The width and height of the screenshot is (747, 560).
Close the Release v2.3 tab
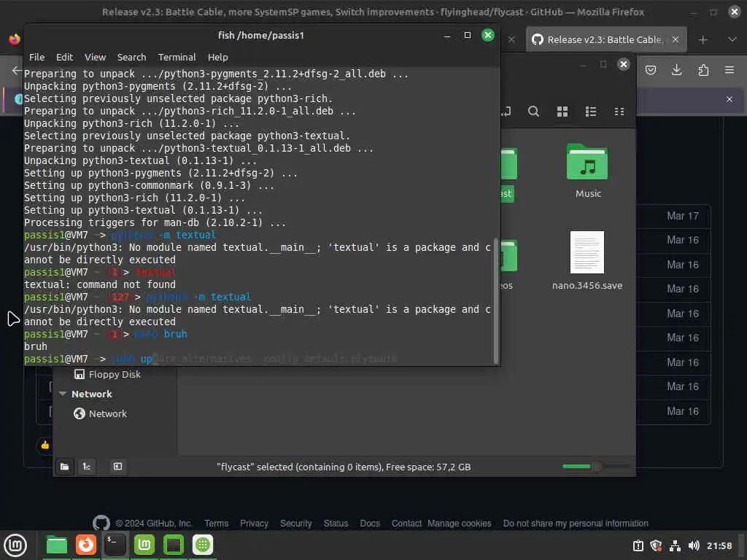coord(675,39)
